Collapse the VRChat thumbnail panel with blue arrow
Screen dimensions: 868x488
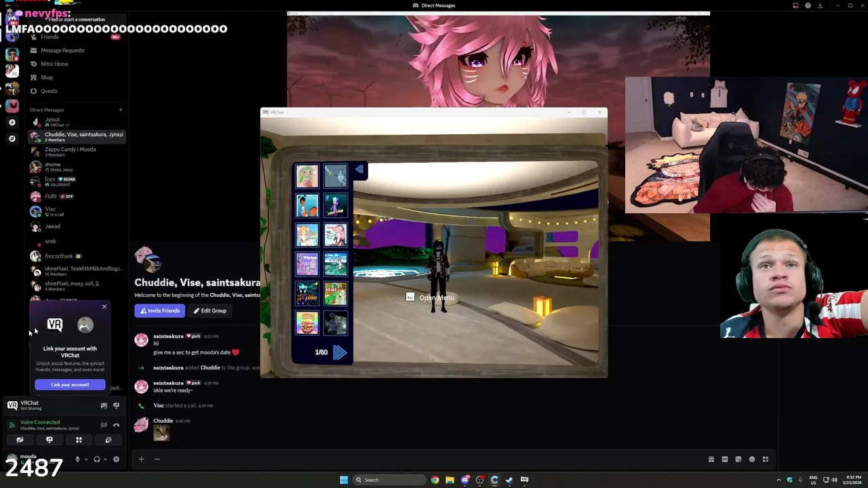[359, 170]
